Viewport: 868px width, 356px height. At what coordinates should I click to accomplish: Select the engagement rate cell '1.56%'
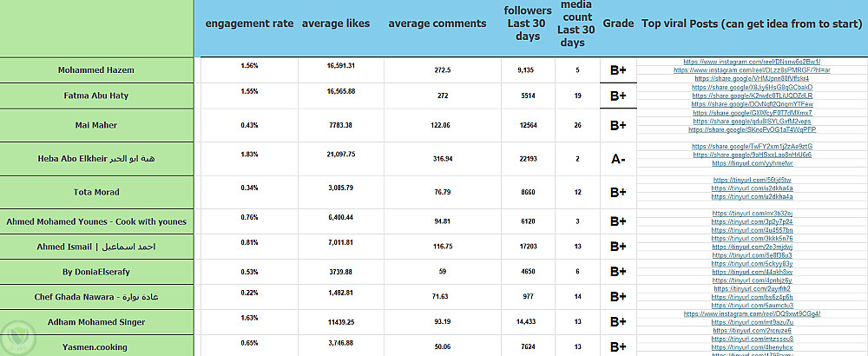[x=249, y=66]
